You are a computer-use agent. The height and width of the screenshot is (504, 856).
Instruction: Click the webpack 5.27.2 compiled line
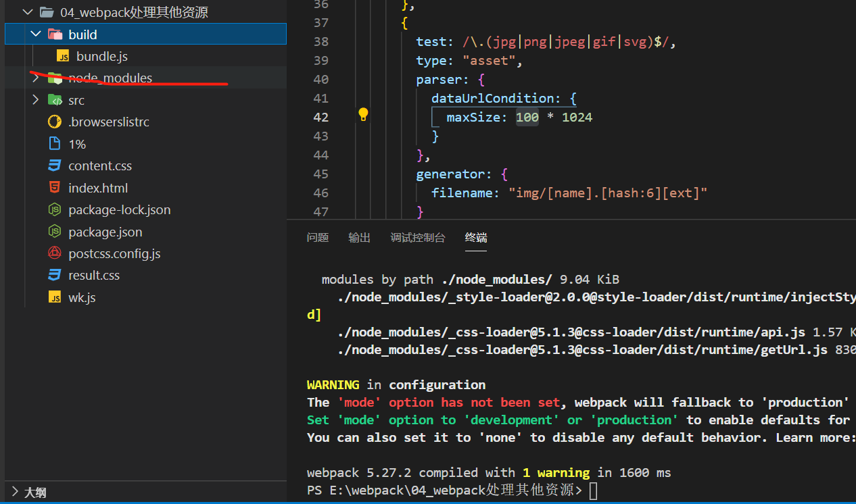click(489, 472)
